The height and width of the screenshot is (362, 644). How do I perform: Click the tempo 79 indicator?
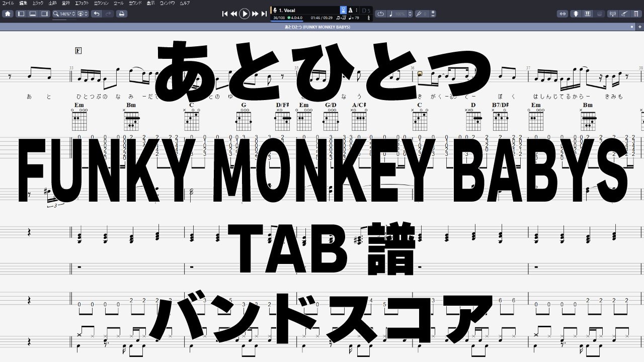click(354, 18)
